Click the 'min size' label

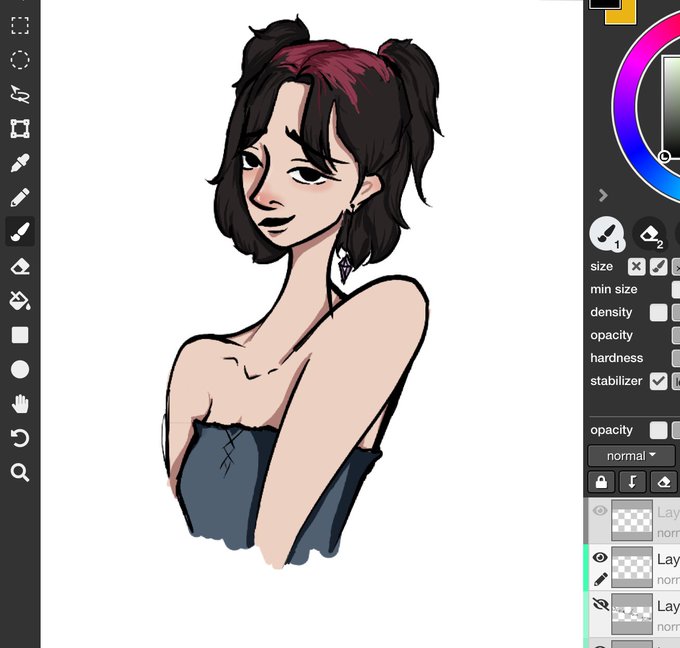pyautogui.click(x=614, y=289)
